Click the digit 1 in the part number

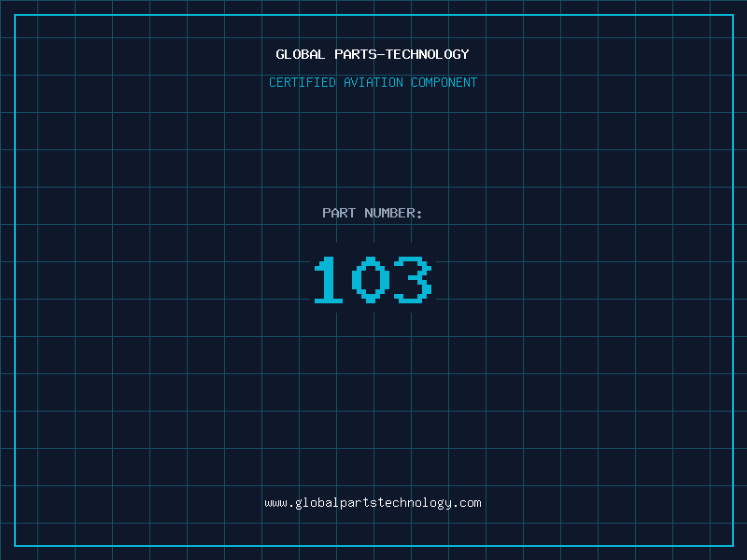tap(327, 280)
